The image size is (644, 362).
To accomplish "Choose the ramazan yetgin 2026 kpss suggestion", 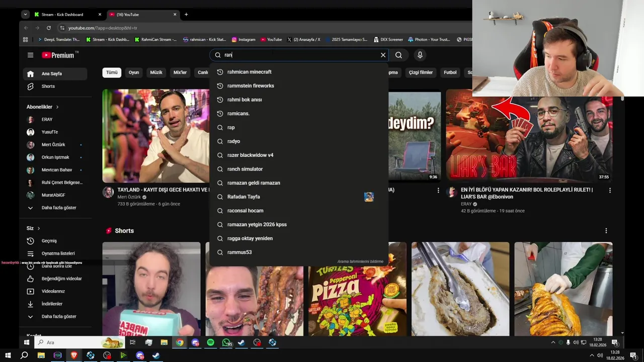I will pos(299,224).
